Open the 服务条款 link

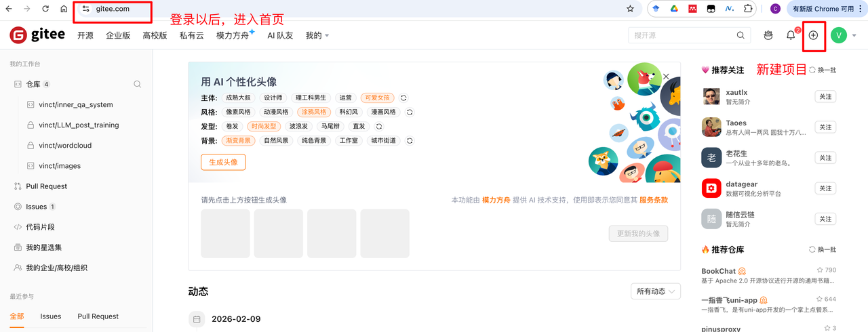(654, 200)
